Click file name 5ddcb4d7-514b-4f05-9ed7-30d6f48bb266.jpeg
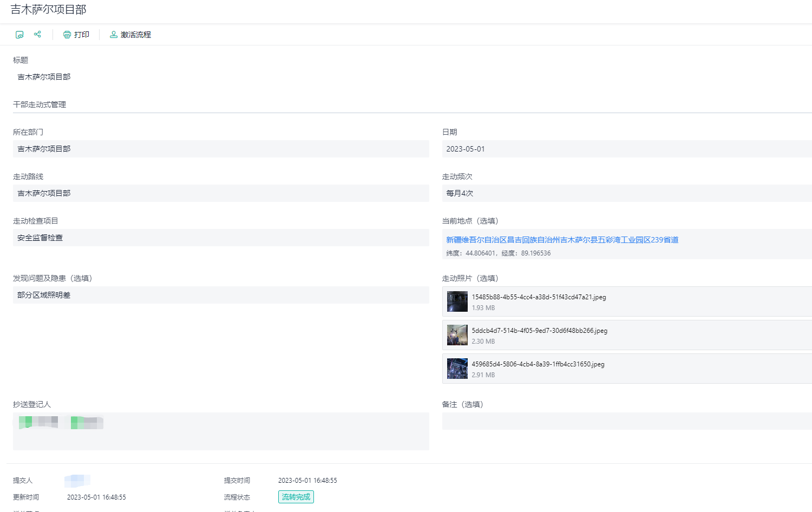Viewport: 812px width, 512px height. point(539,331)
